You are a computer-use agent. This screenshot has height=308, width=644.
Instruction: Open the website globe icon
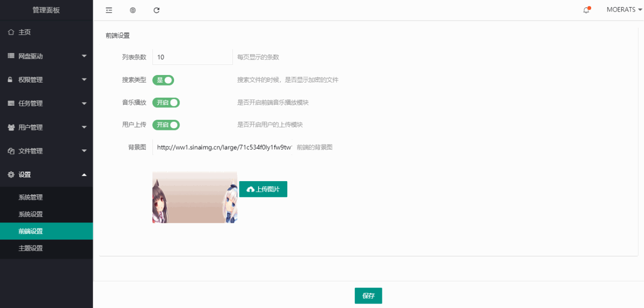[133, 10]
